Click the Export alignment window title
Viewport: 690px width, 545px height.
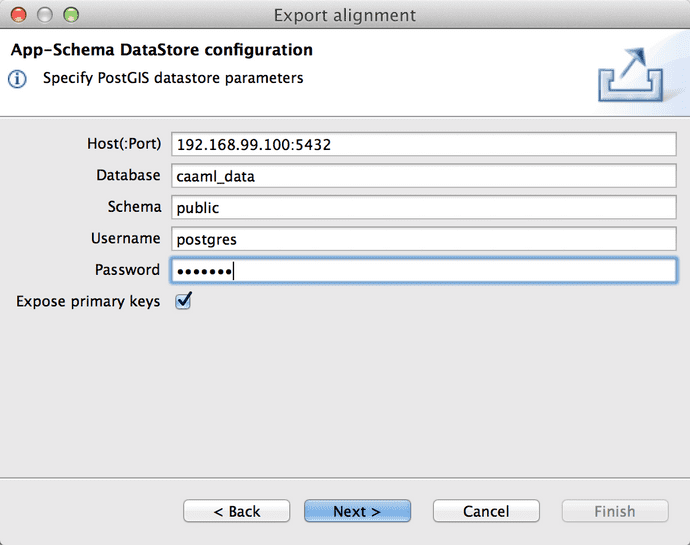(345, 15)
